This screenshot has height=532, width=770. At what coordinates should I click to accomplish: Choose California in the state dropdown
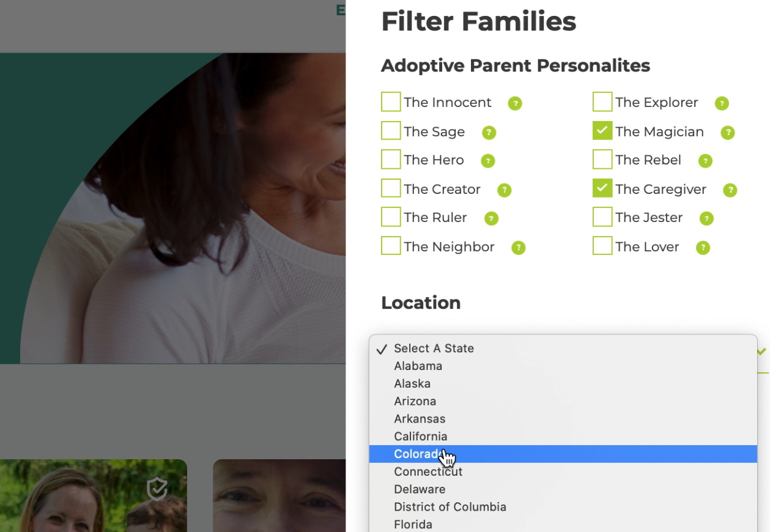[x=421, y=437]
